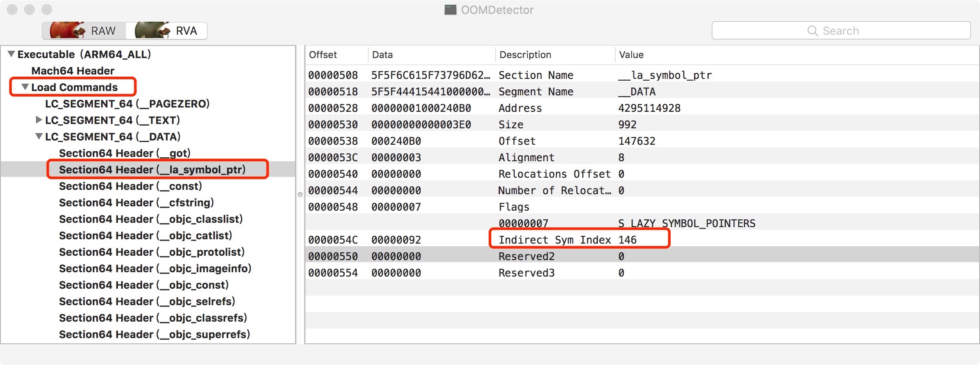This screenshot has width=980, height=365.
Task: Click the Offset column header
Action: click(323, 55)
